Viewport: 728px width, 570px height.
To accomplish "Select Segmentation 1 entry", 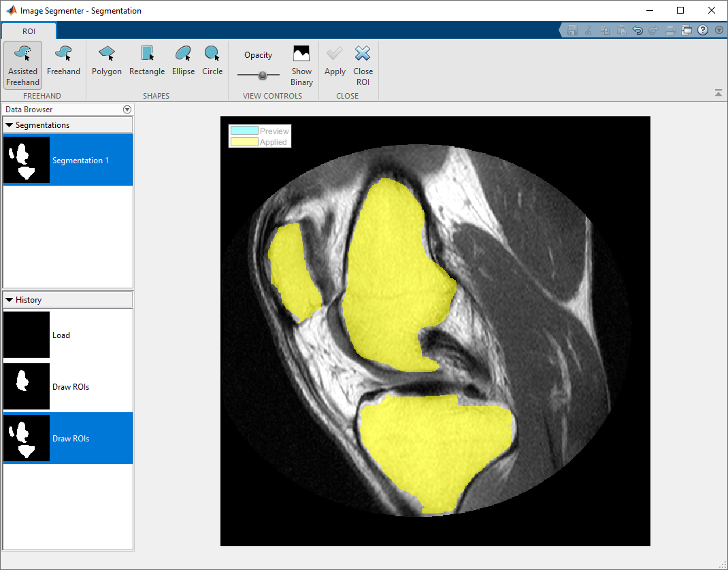I will click(x=68, y=160).
